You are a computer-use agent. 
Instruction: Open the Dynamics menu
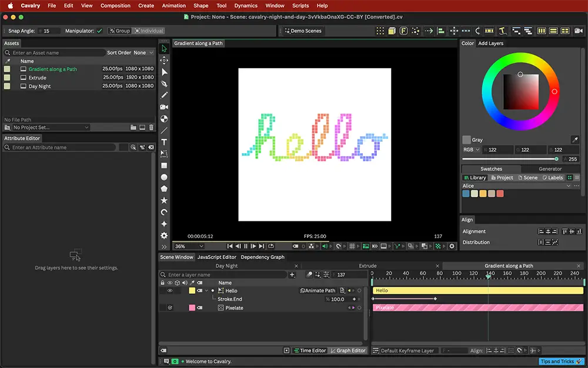click(x=246, y=6)
